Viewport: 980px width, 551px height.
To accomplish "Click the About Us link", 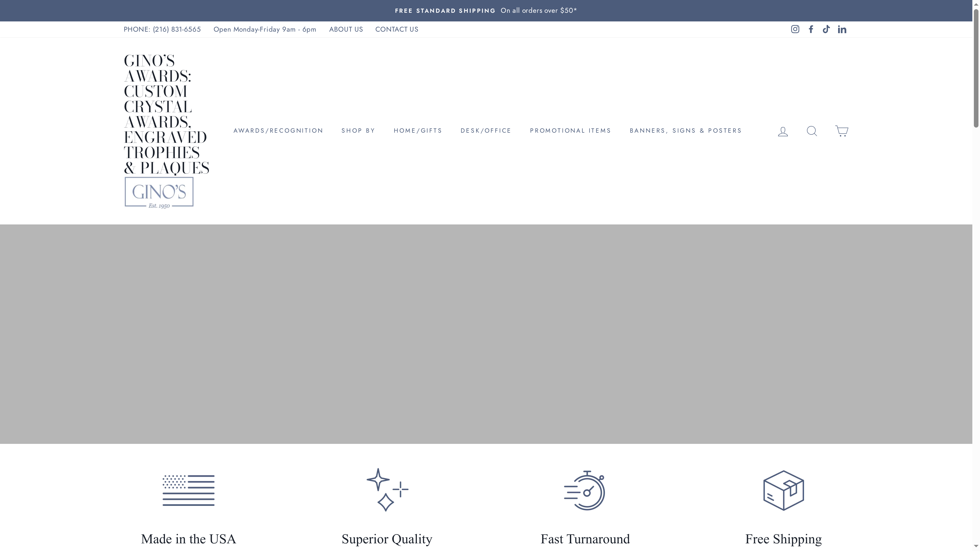I will click(346, 29).
